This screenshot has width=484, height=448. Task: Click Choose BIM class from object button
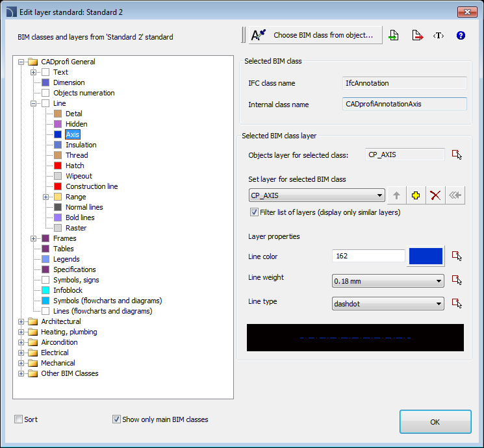[x=316, y=35]
